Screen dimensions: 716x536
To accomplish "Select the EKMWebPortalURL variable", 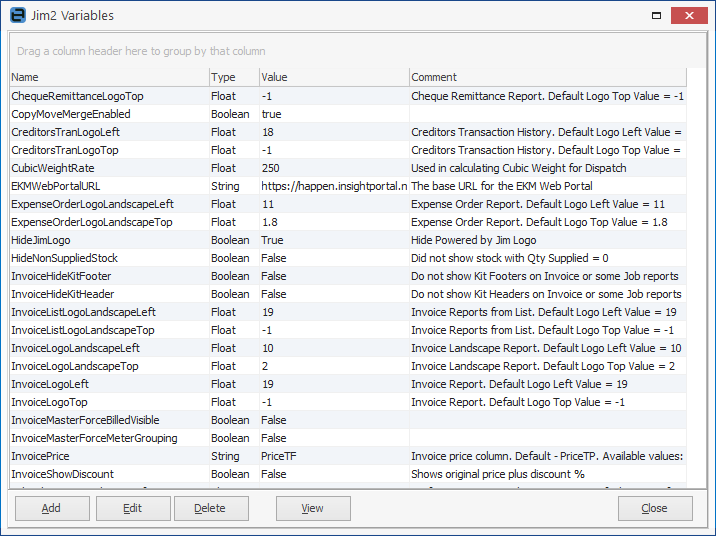I will click(x=348, y=186).
